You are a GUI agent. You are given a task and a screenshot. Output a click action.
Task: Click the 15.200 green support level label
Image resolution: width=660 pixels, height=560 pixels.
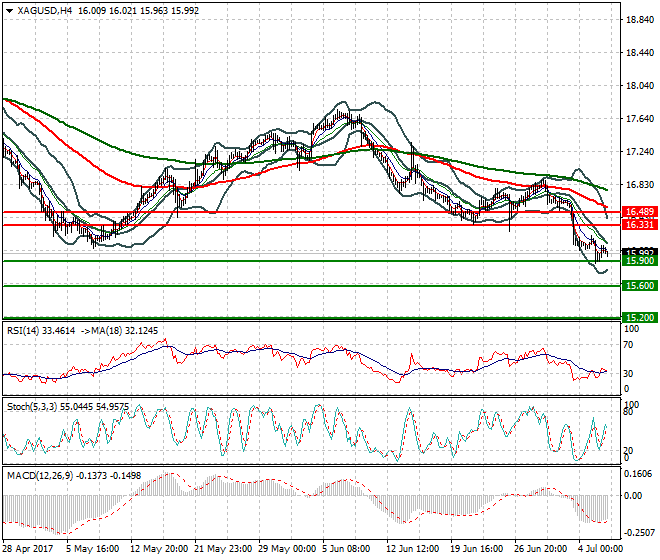click(x=640, y=317)
